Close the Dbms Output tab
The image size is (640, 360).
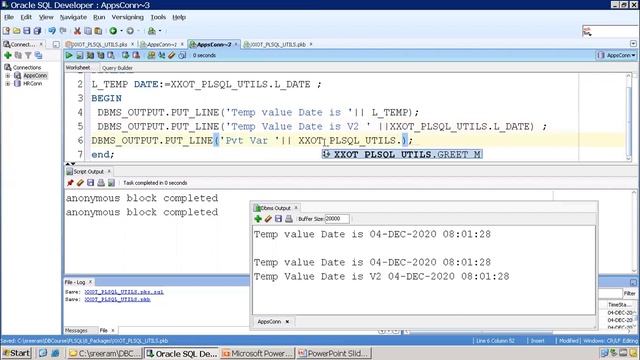tap(296, 208)
